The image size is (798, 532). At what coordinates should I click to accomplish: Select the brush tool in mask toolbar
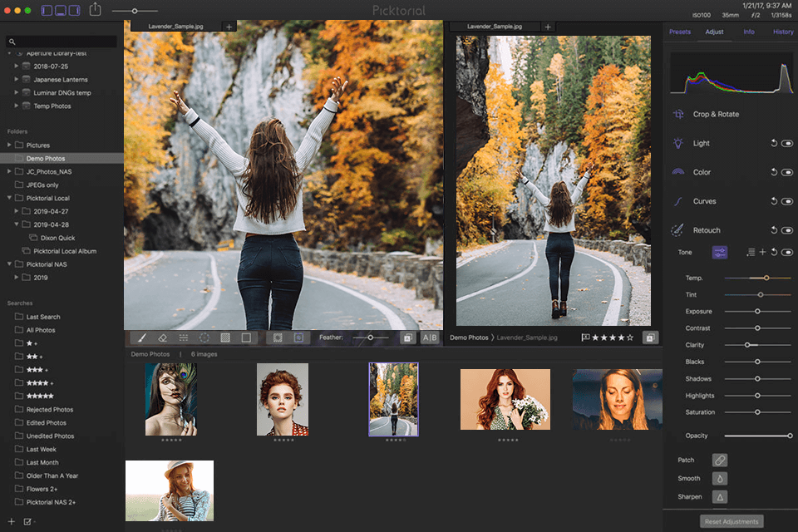click(x=142, y=338)
